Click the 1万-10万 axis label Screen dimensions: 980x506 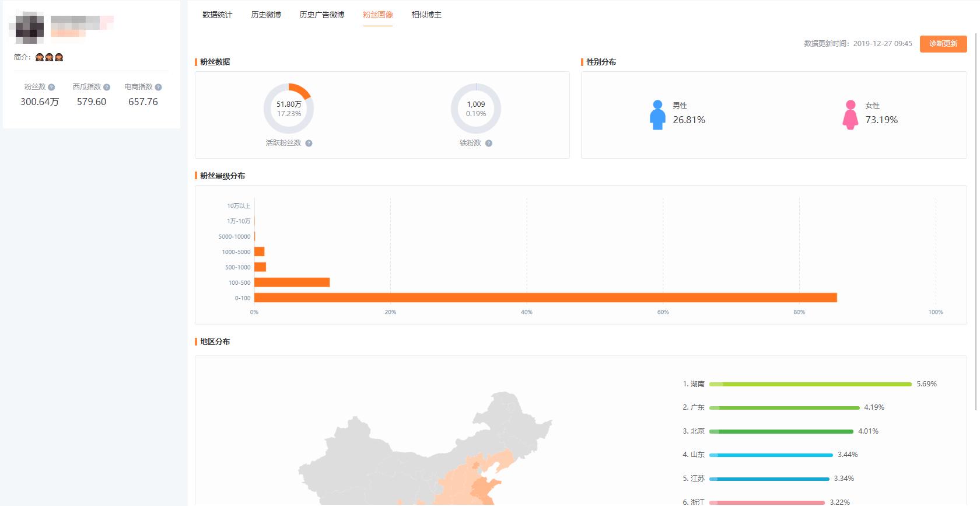pyautogui.click(x=239, y=221)
